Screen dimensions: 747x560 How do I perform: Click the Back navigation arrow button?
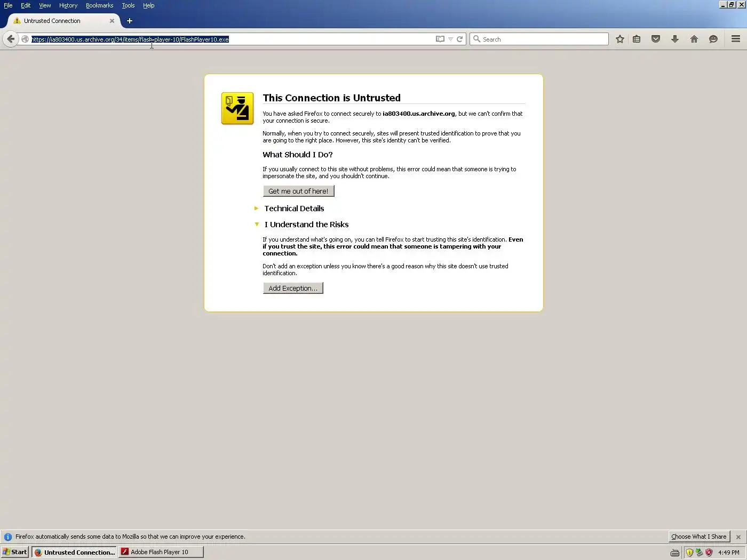(10, 39)
